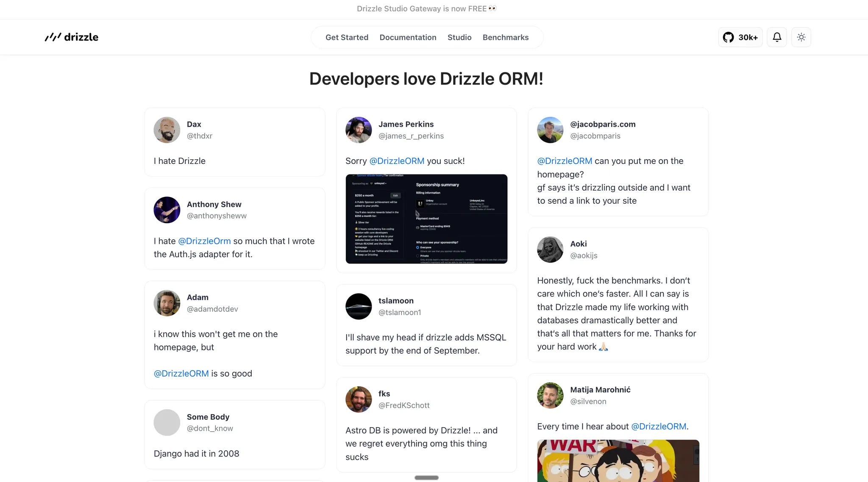This screenshot has height=482, width=868.
Task: Click the @FredKSchott handle
Action: tap(404, 406)
